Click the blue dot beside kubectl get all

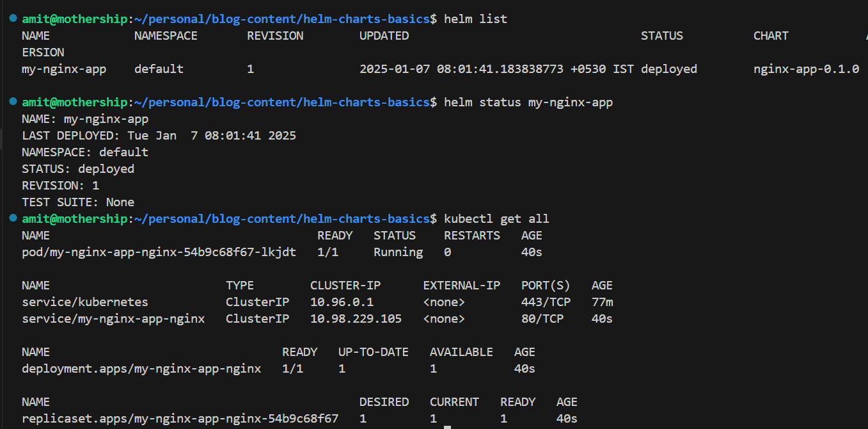pos(13,219)
